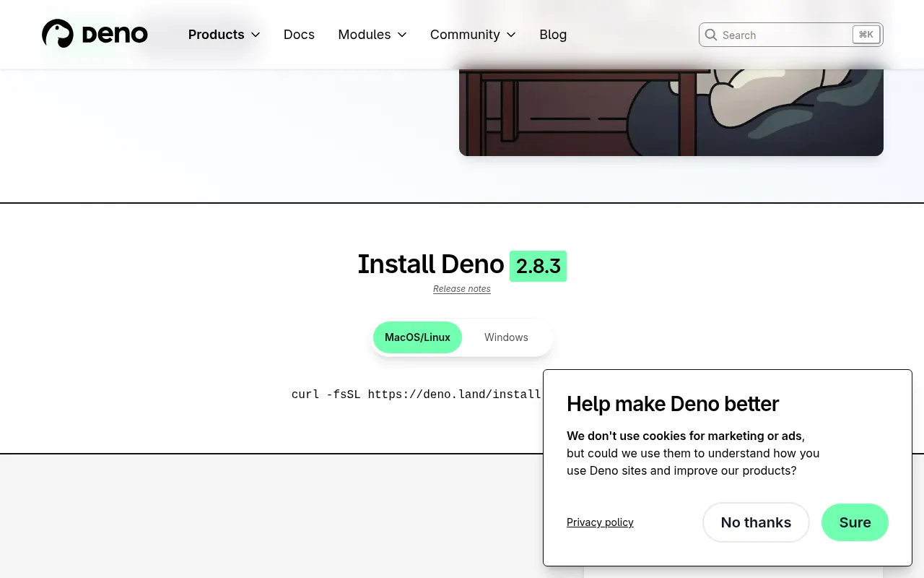Open the Privacy policy link
The height and width of the screenshot is (578, 924).
pos(600,522)
